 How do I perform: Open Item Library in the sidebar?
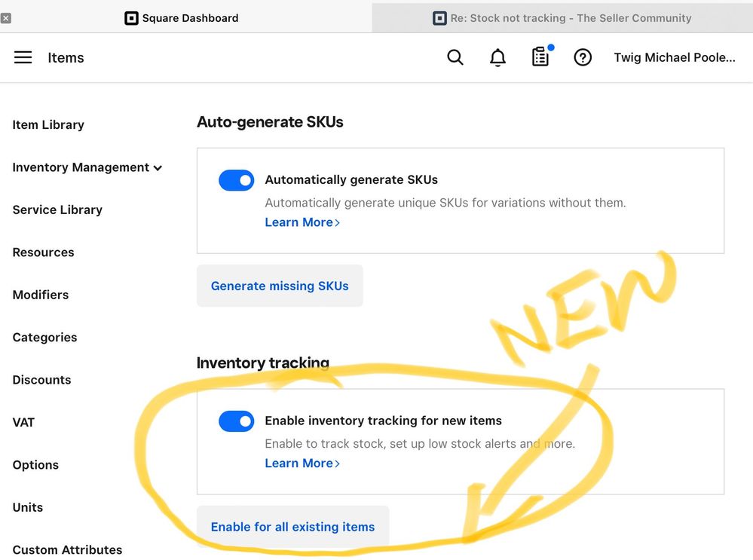(x=48, y=125)
